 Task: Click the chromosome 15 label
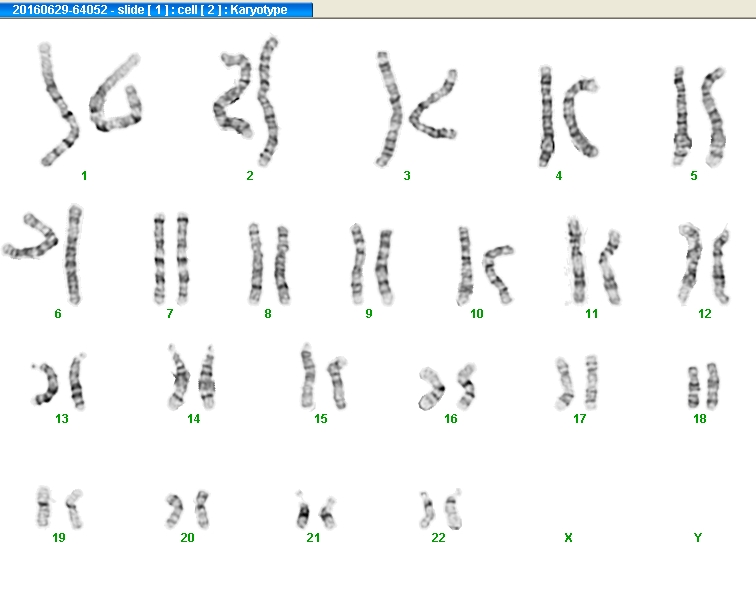pyautogui.click(x=321, y=419)
